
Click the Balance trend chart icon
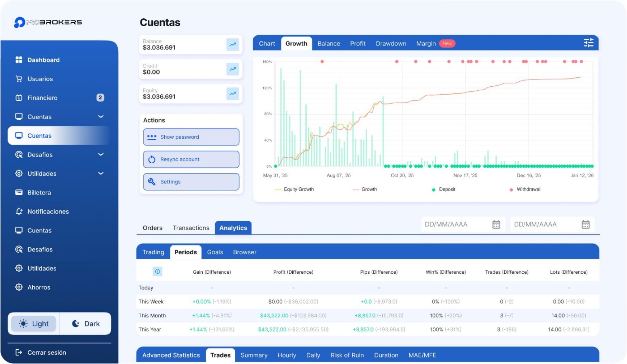(232, 44)
